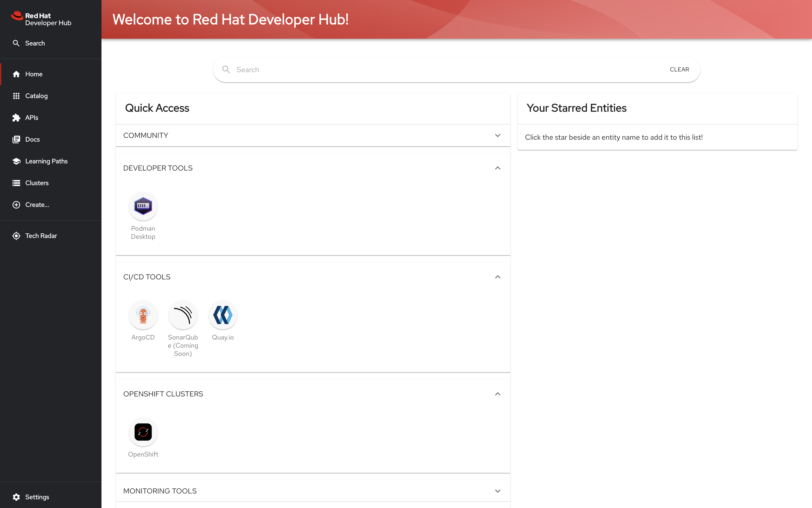Open the OpenShift cluster icon
This screenshot has width=812, height=508.
point(143,432)
